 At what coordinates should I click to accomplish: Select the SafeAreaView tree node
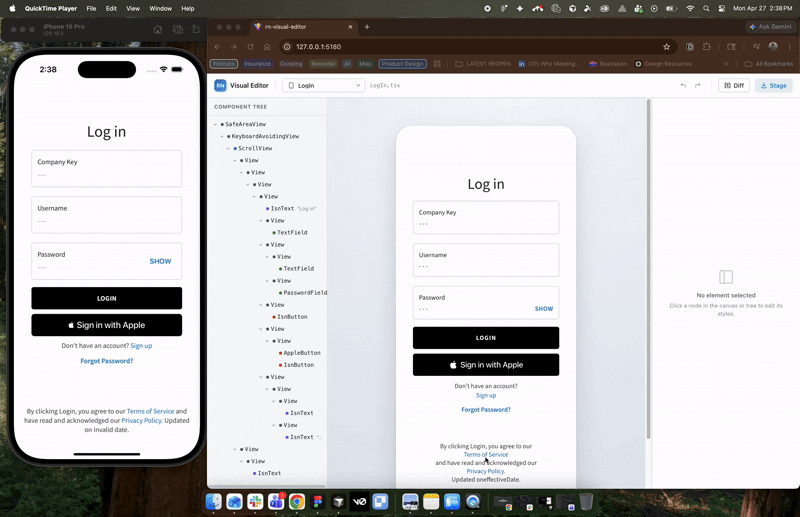pos(243,124)
